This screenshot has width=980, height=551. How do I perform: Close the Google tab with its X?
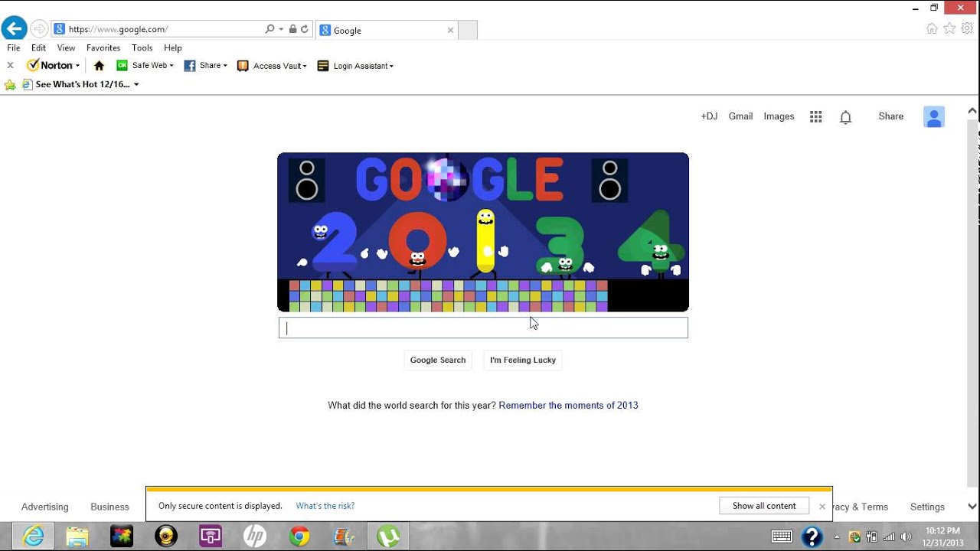[450, 31]
